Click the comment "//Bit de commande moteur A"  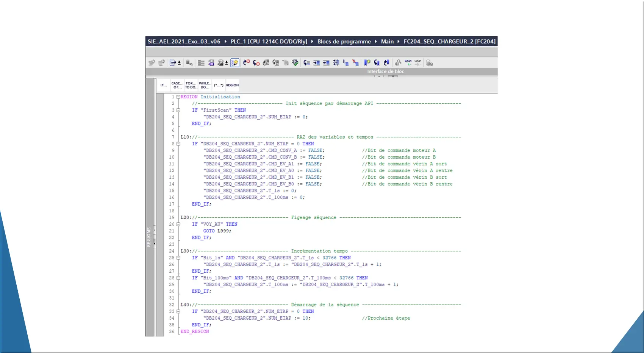click(x=399, y=150)
